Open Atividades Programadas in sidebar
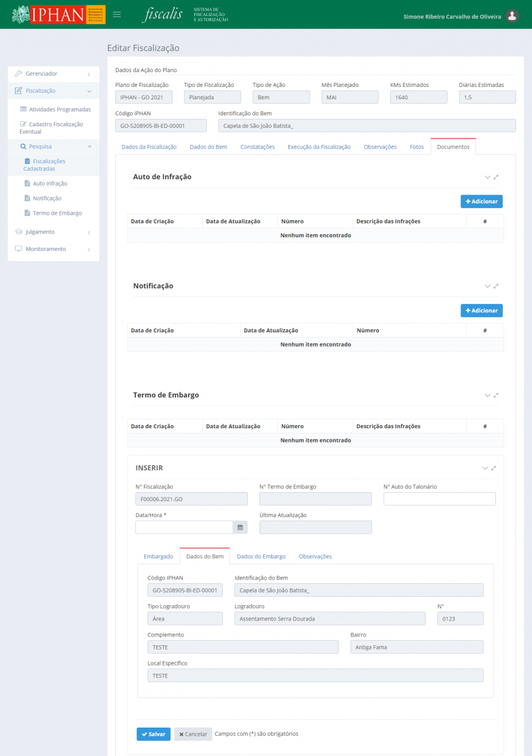Screen dimensions: 532x756 click(x=59, y=109)
